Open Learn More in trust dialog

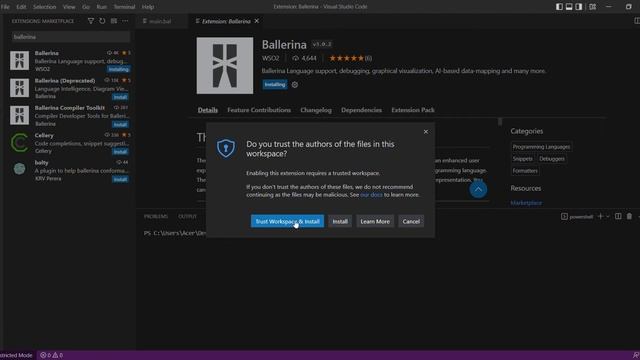(375, 221)
